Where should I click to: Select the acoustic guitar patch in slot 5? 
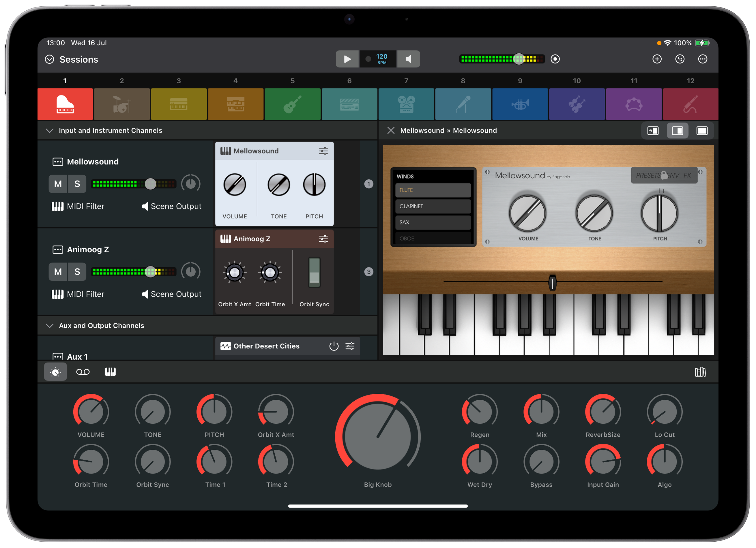tap(293, 104)
